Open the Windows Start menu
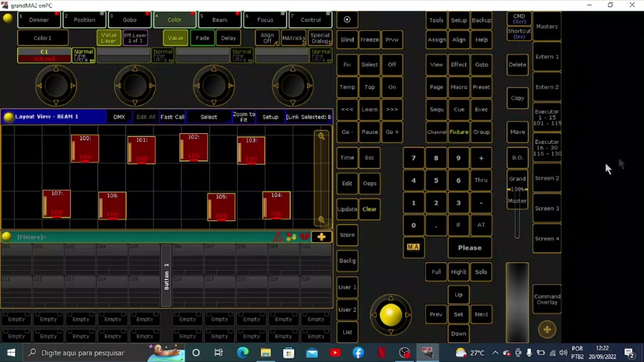The width and height of the screenshot is (644, 362). 11,353
